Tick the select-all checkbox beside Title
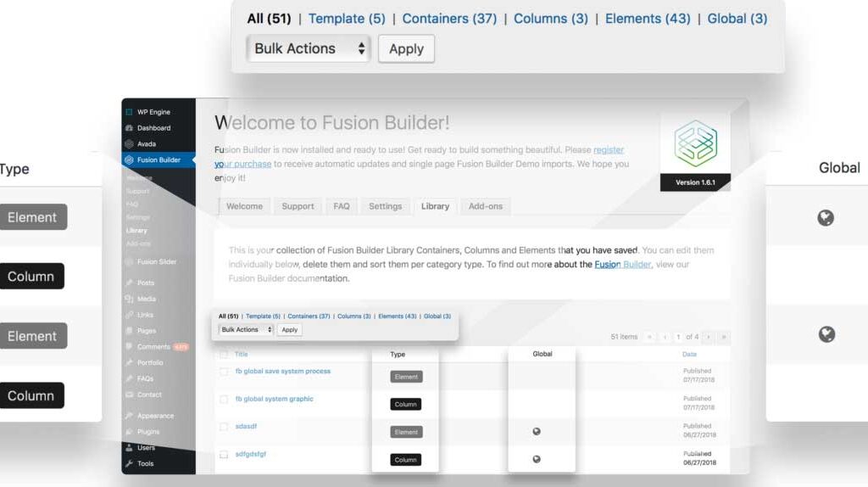The image size is (868, 487). click(224, 355)
